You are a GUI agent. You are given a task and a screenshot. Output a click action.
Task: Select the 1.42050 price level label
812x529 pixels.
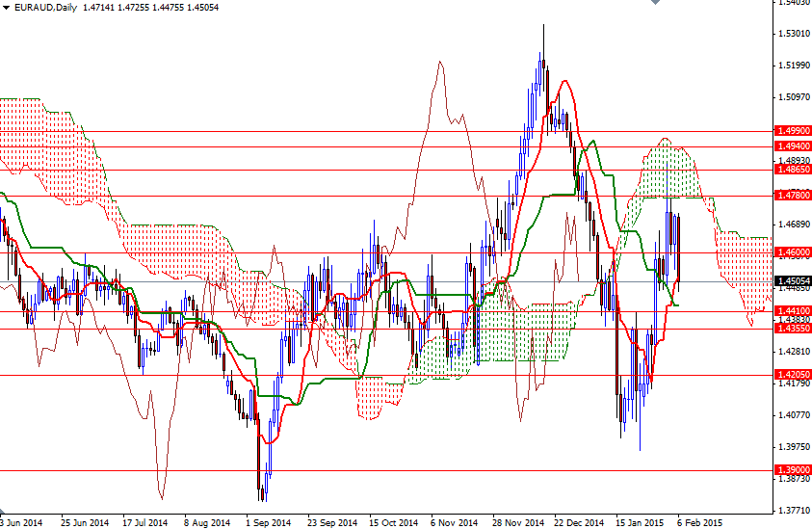(x=793, y=375)
